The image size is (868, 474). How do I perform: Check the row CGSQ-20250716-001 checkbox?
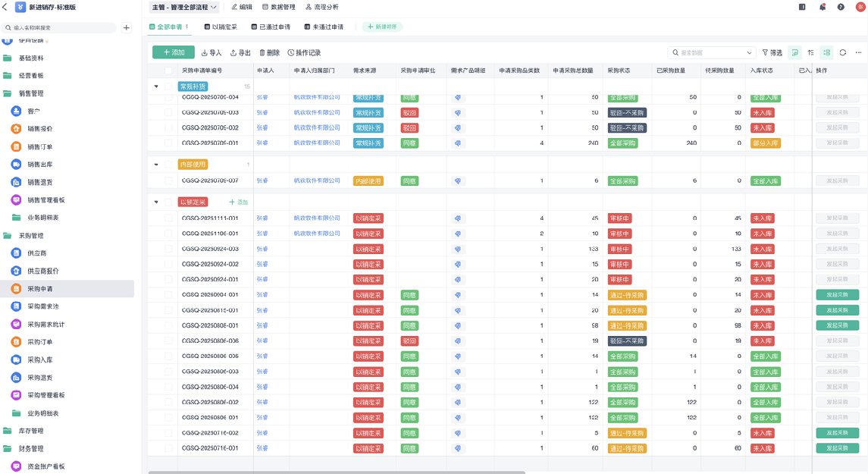pyautogui.click(x=168, y=448)
